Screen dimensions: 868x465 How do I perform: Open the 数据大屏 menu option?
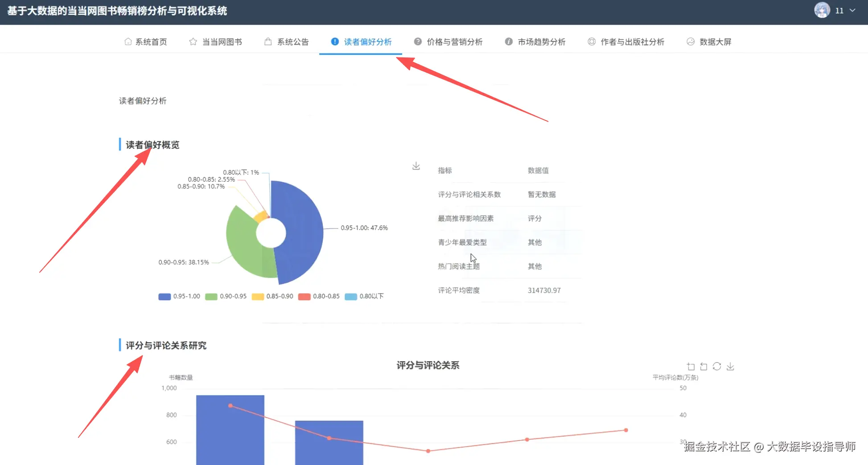(714, 41)
